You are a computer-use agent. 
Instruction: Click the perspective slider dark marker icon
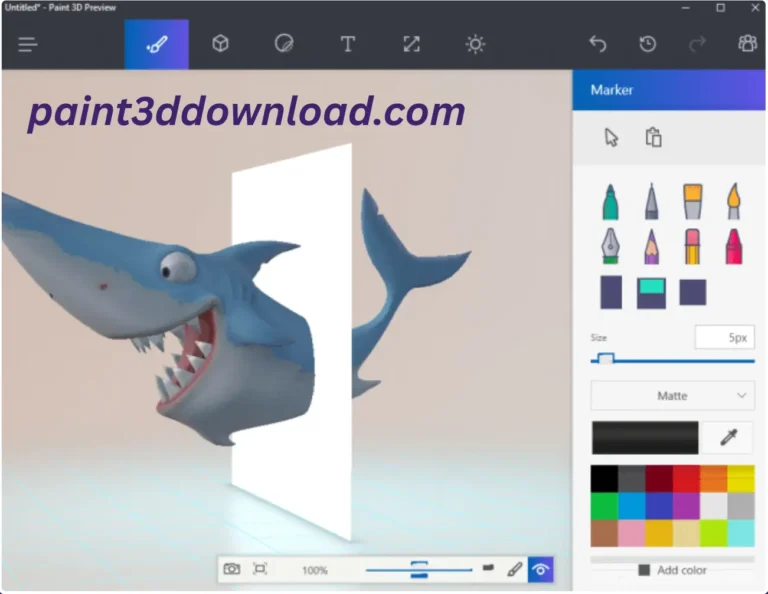(x=488, y=568)
